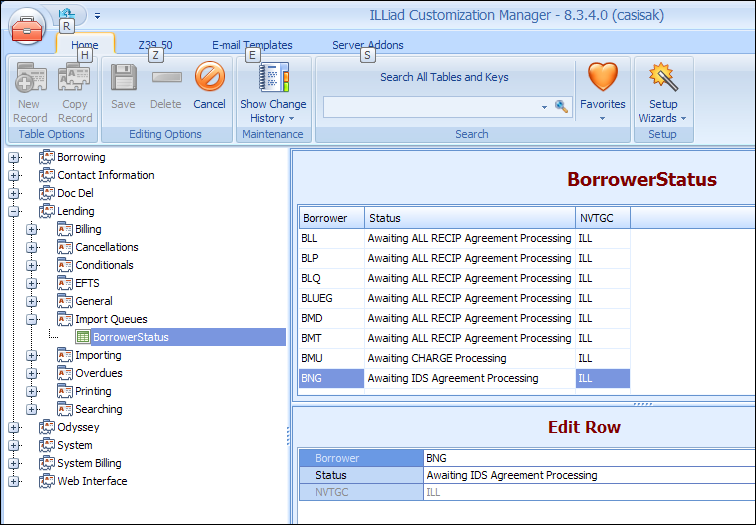The width and height of the screenshot is (756, 525).
Task: Edit the Borrower value field BNG
Action: 589,458
